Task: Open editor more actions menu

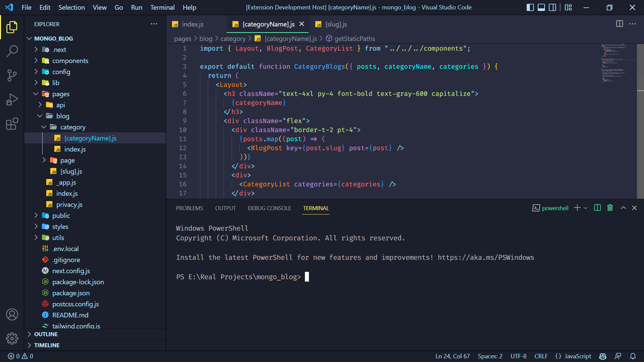Action: (632, 24)
